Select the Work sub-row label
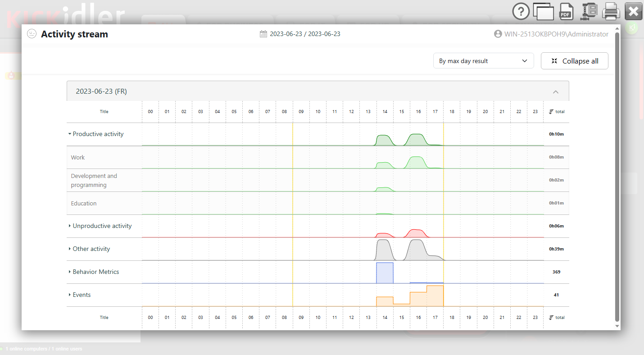 click(78, 158)
